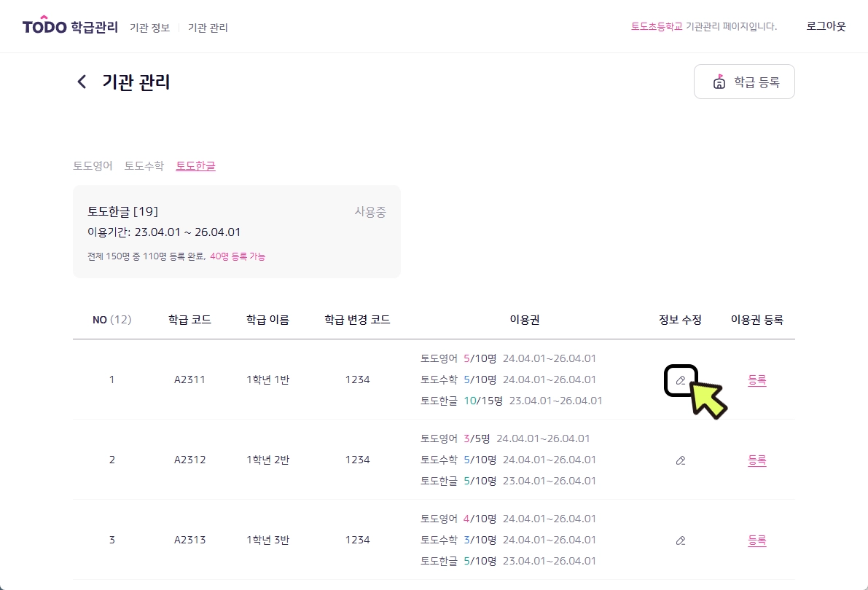This screenshot has height=590, width=868.
Task: Click the edit pencil for 1학년 1반
Action: 681,380
